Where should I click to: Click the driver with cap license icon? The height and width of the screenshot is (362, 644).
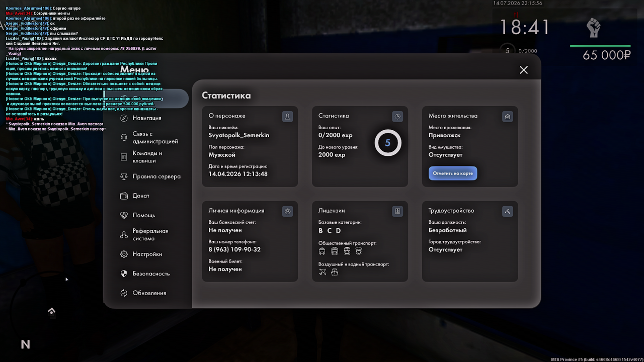359,251
